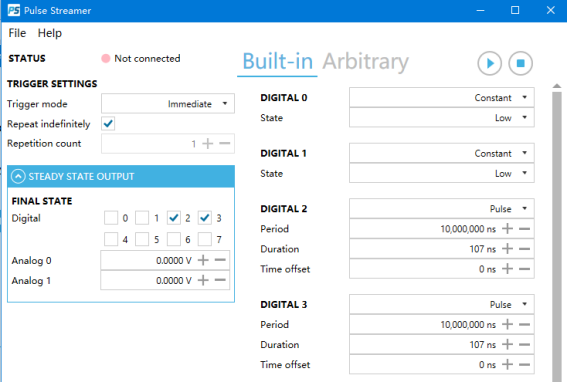Screen dimensions: 567x383
Task: Open Digital 0 State Low dropdown
Action: (442, 118)
